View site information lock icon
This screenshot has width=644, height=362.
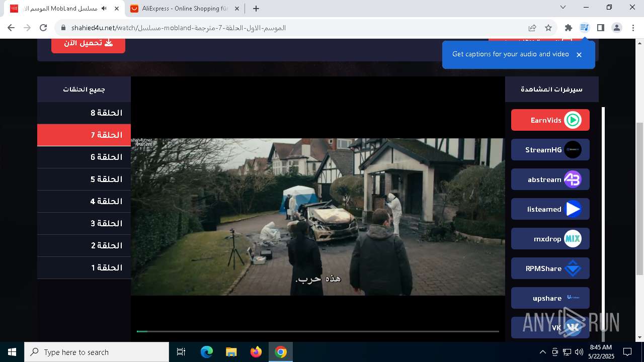tap(63, 28)
